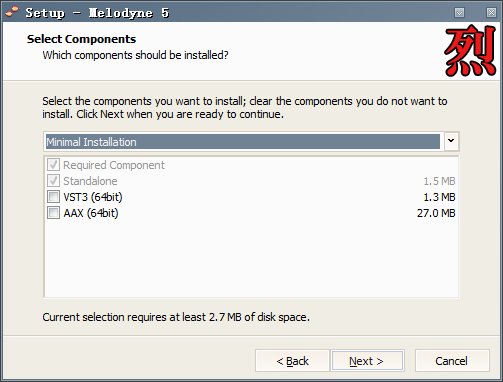Enable the VST3 (64bit) checkbox
The image size is (503, 382).
click(53, 197)
